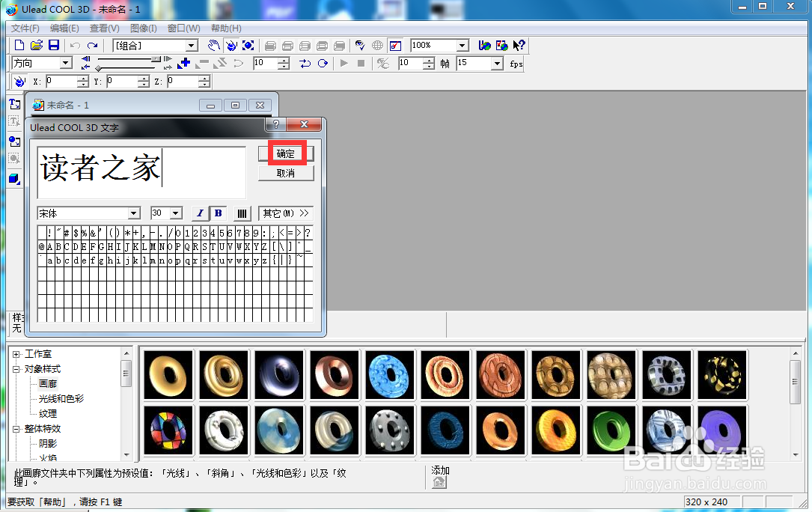The width and height of the screenshot is (812, 512).
Task: Add a key frame with the blue plus icon
Action: 184,63
